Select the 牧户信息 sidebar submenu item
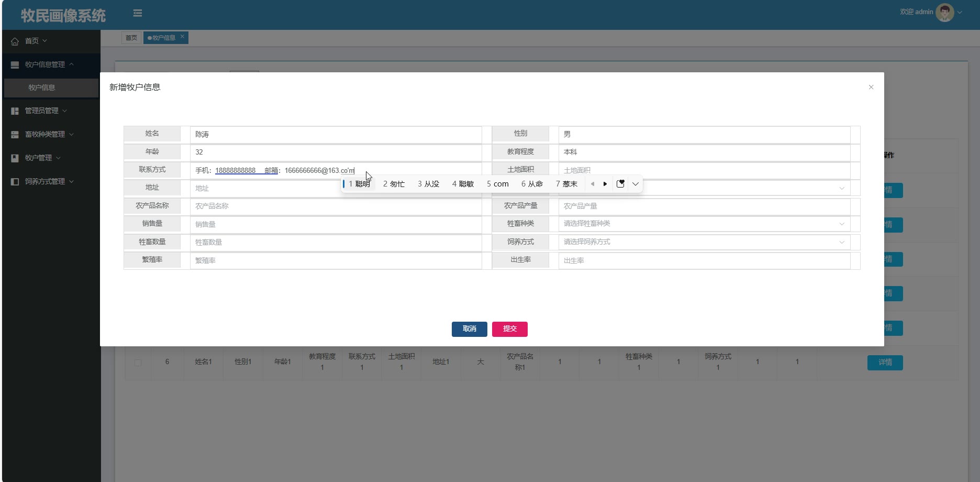The height and width of the screenshot is (482, 980). click(51, 87)
